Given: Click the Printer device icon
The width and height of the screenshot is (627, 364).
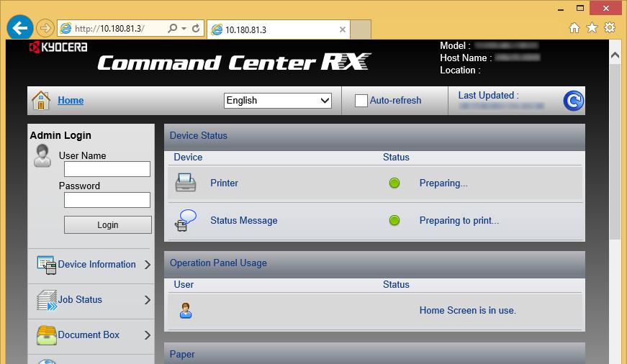Looking at the screenshot, I should click(186, 183).
